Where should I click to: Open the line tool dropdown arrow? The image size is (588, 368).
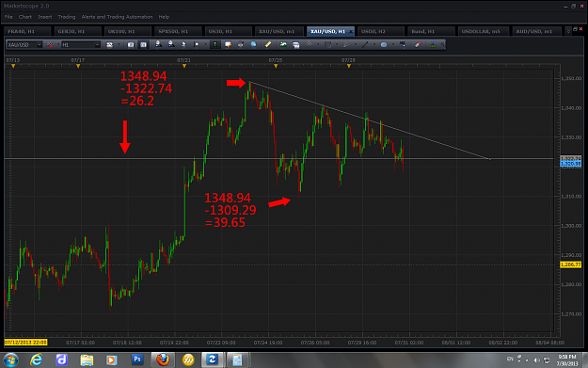[374, 44]
